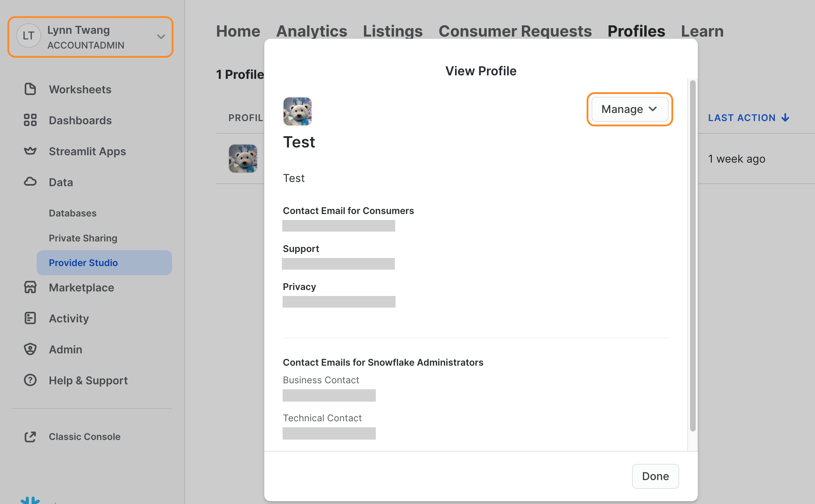Screen dimensions: 815x504
Task: Click the Done button
Action: pyautogui.click(x=655, y=476)
